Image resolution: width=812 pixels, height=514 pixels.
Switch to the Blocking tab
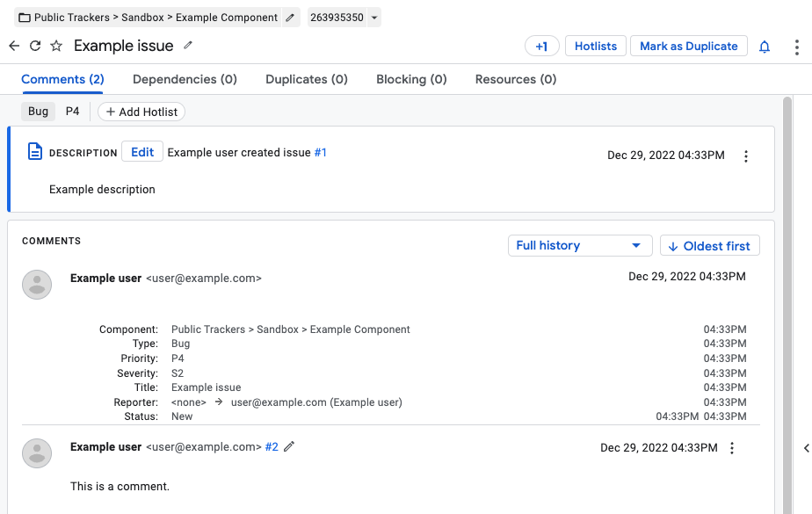pos(411,79)
